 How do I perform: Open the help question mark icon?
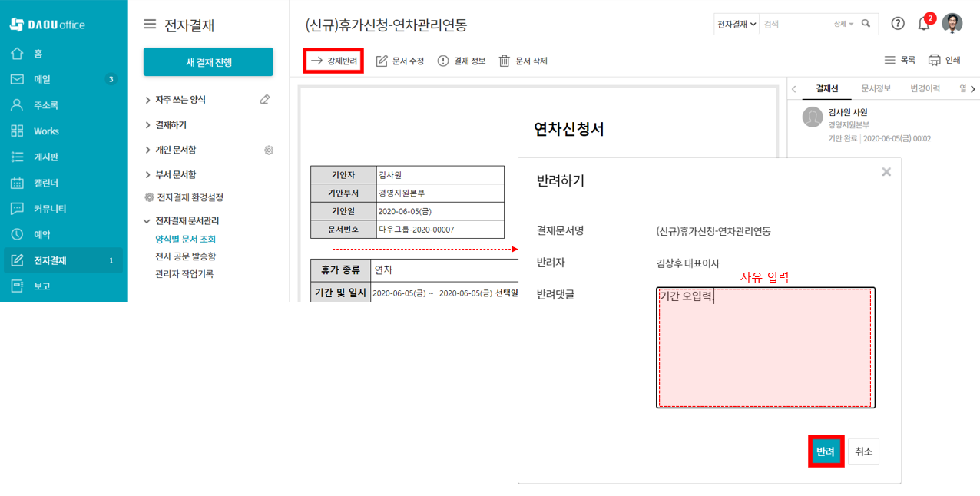click(x=898, y=24)
